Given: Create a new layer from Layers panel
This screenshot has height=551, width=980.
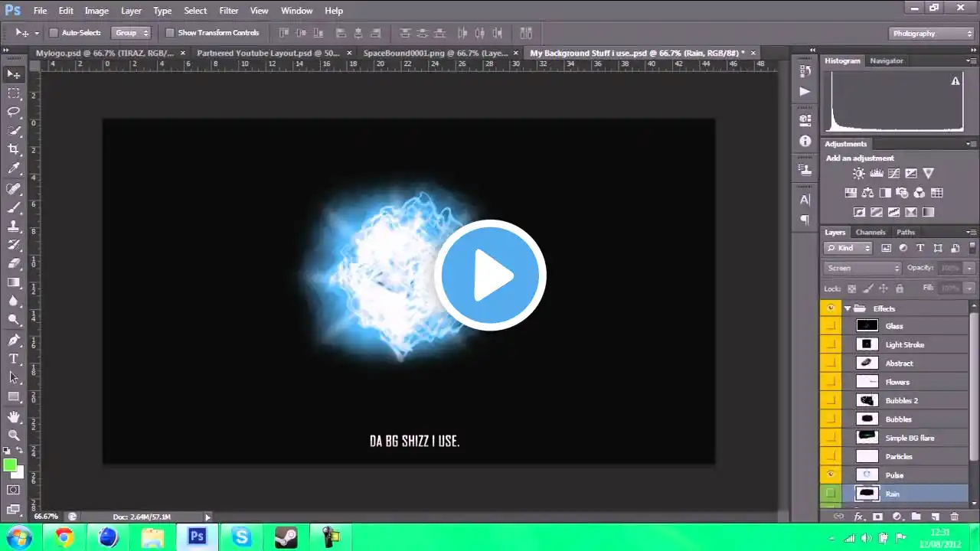Looking at the screenshot, I should pyautogui.click(x=935, y=517).
